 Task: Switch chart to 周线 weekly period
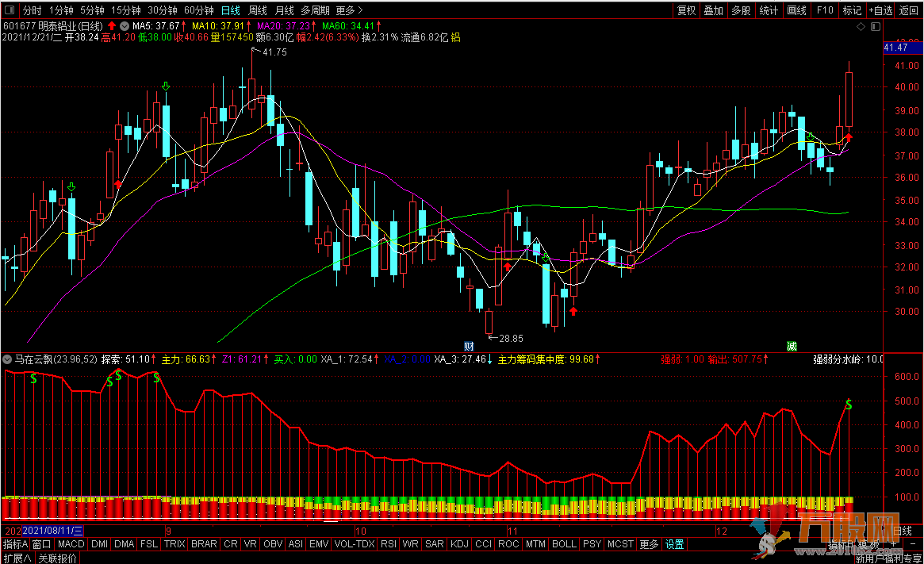click(258, 10)
